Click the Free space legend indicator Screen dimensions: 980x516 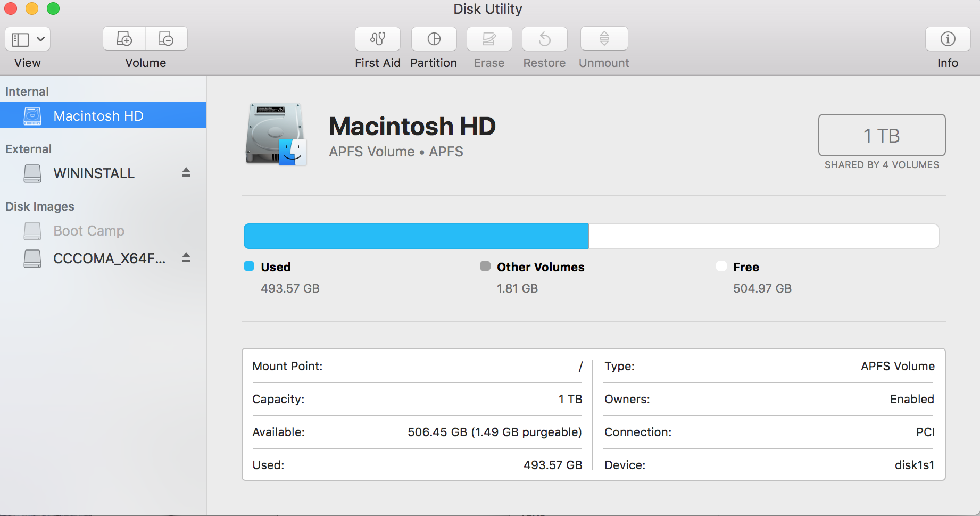tap(721, 266)
